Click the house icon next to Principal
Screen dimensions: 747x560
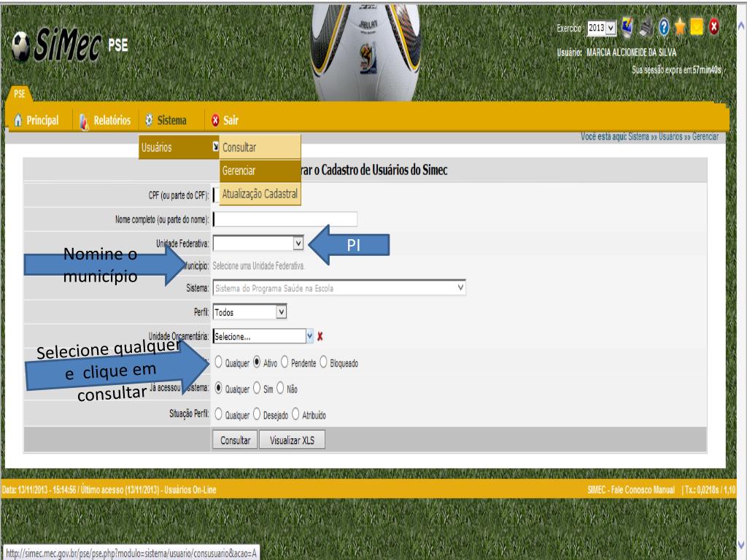pyautogui.click(x=18, y=120)
